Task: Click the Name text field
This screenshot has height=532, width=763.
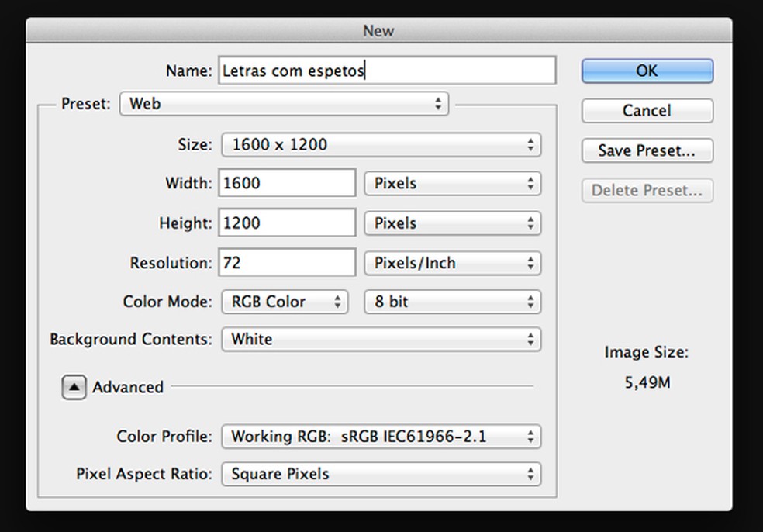Action: 386,71
